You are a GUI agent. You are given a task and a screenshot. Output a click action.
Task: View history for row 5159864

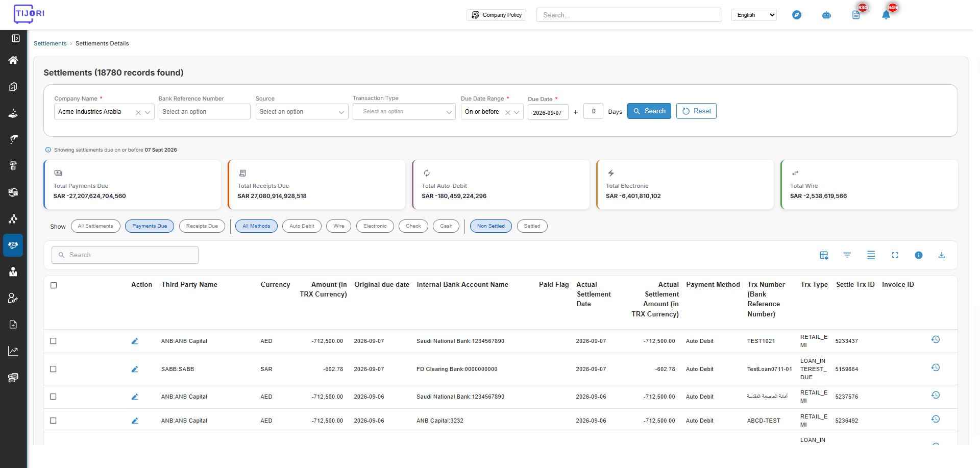pos(936,367)
